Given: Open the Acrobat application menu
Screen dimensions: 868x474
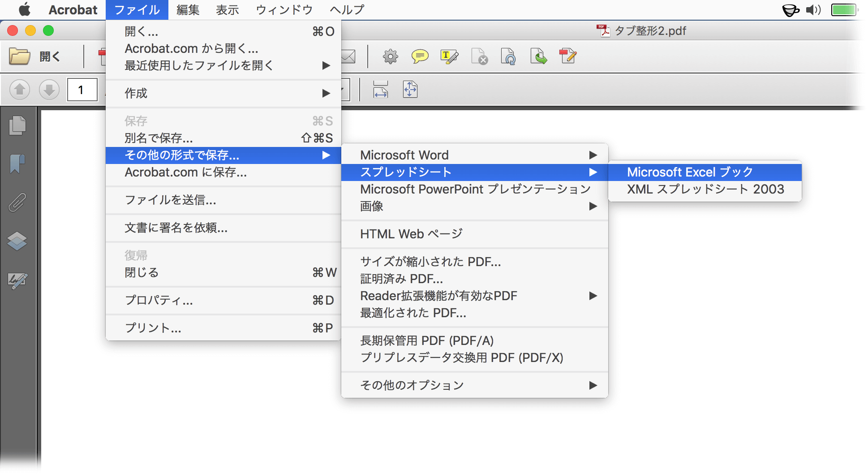Looking at the screenshot, I should (73, 10).
